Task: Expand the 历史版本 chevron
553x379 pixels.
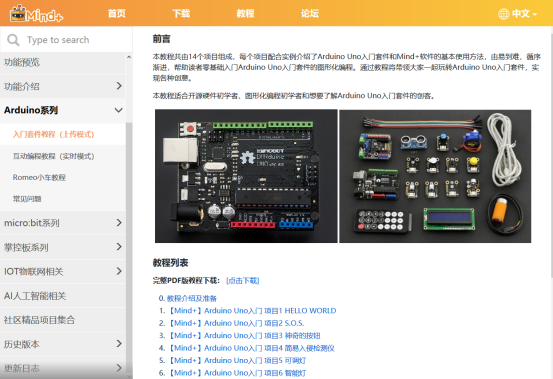Action: (119, 344)
